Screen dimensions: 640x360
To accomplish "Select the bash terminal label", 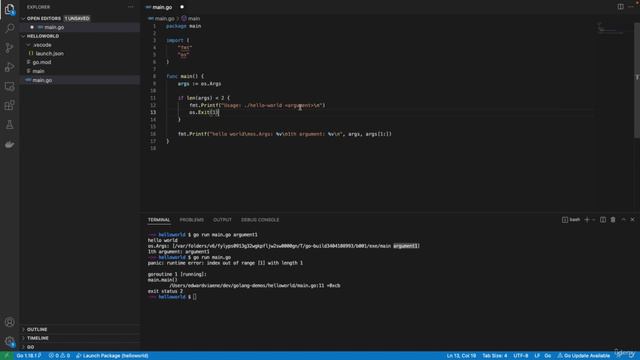I will pos(571,220).
